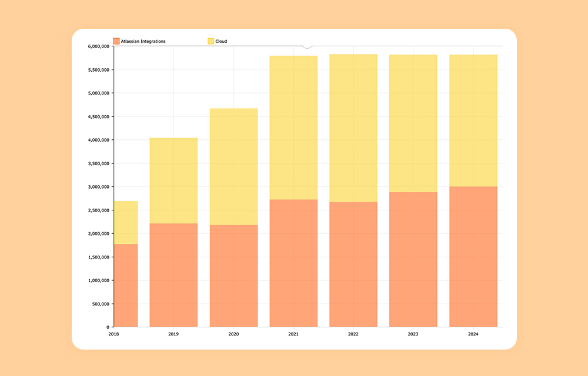This screenshot has width=588, height=376.
Task: Click the 2024 x-axis label
Action: coord(472,333)
